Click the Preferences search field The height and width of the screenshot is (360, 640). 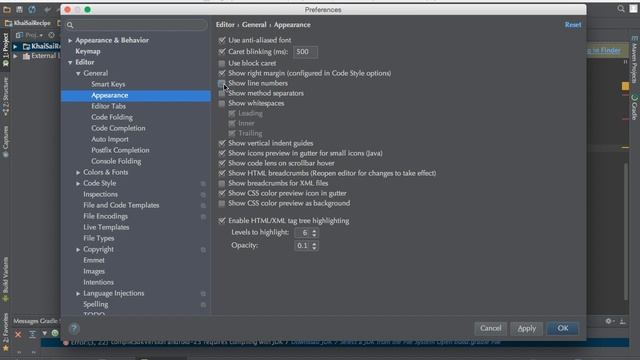[x=136, y=25]
